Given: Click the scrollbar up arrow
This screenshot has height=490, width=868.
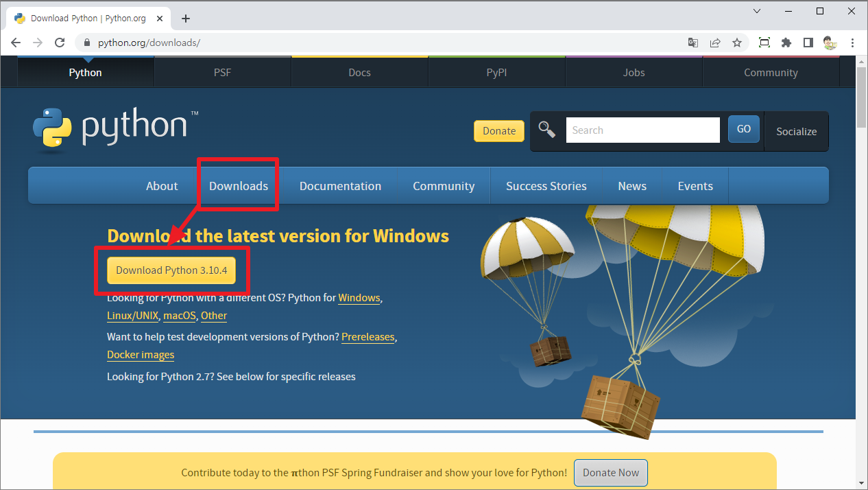Looking at the screenshot, I should click(862, 62).
